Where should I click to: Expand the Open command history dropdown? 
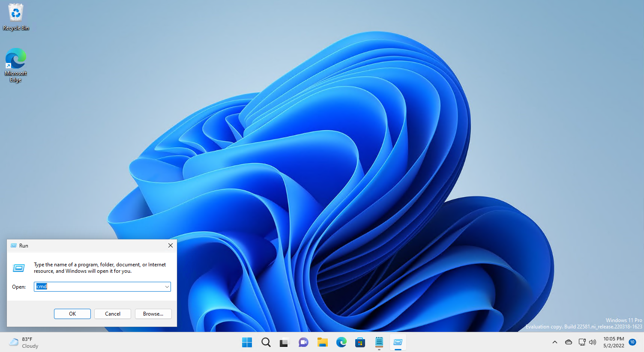(x=167, y=286)
